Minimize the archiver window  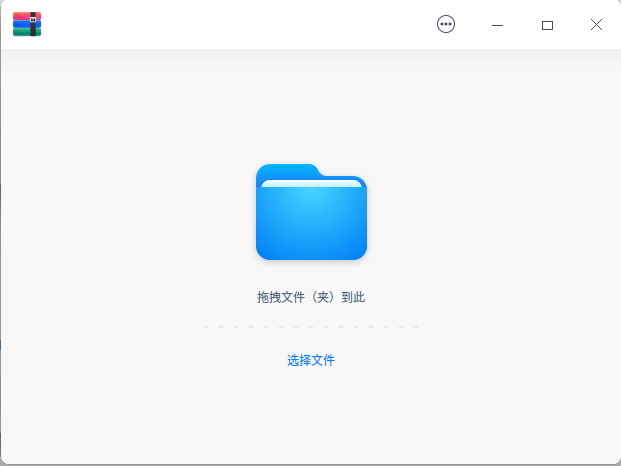click(x=497, y=25)
